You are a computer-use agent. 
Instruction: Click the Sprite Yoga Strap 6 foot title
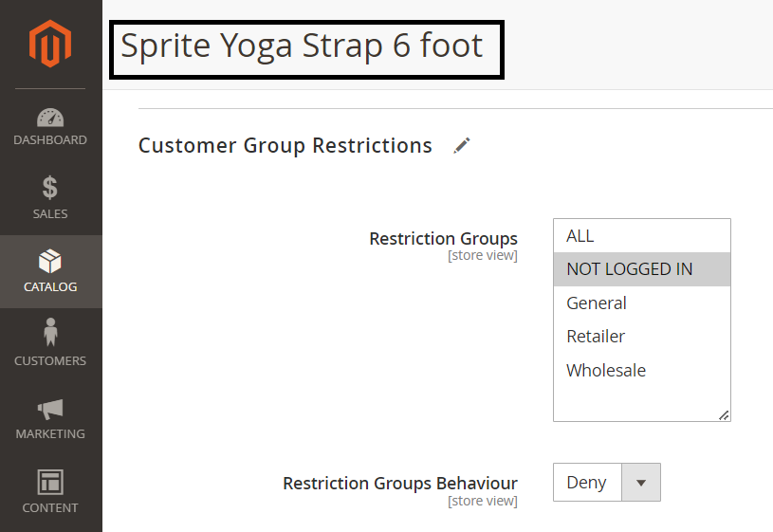coord(303,45)
